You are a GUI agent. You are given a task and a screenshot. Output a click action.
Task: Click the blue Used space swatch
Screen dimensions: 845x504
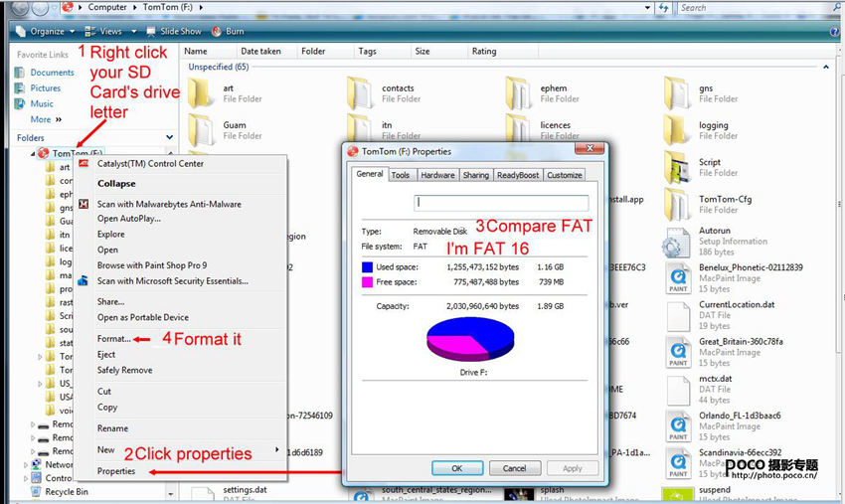[x=368, y=266]
